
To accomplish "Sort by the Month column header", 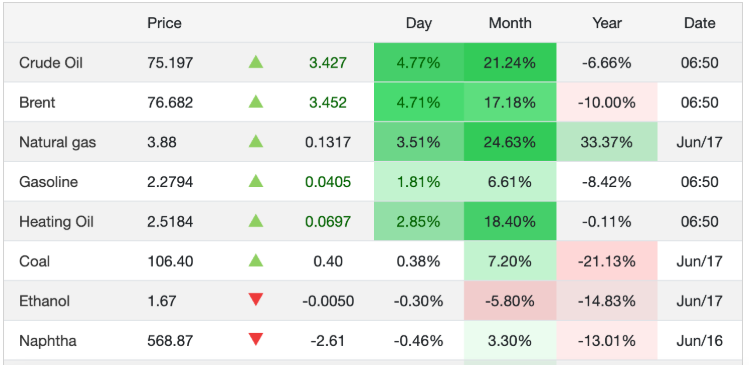I will (510, 23).
